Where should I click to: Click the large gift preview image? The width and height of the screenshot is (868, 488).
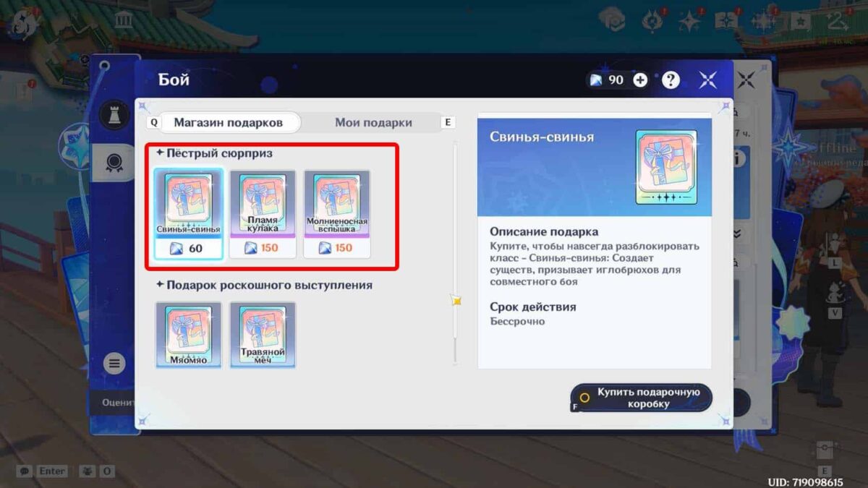coord(665,167)
